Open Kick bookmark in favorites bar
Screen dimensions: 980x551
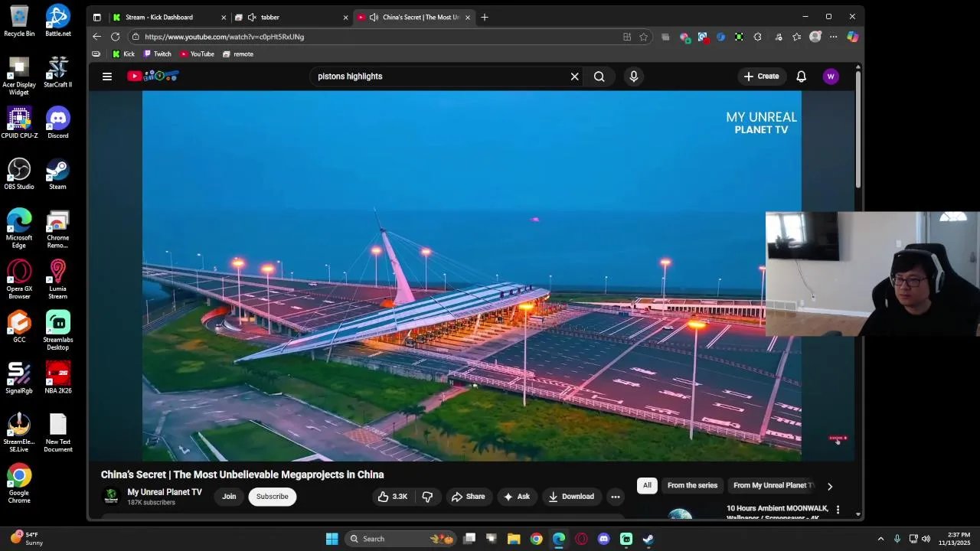[x=123, y=54]
